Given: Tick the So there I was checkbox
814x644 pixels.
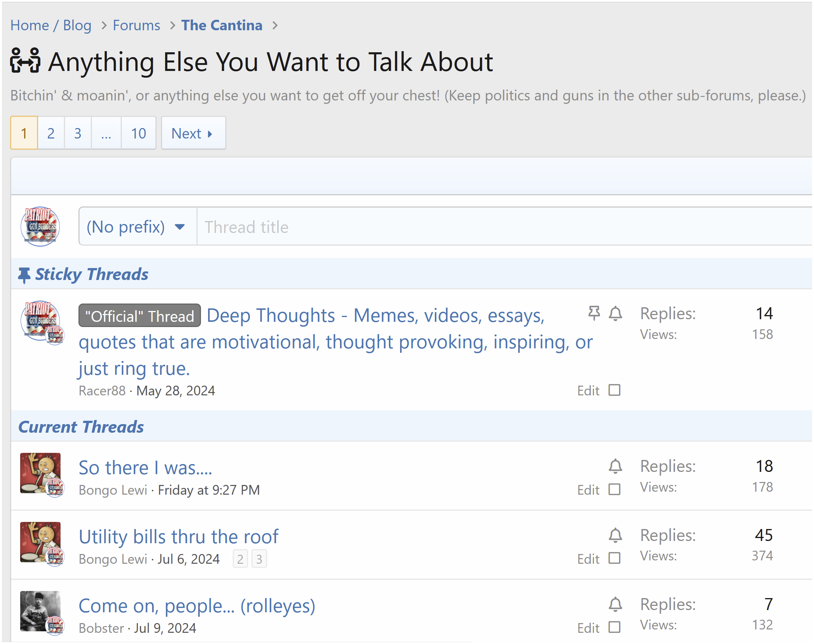Looking at the screenshot, I should coord(615,489).
